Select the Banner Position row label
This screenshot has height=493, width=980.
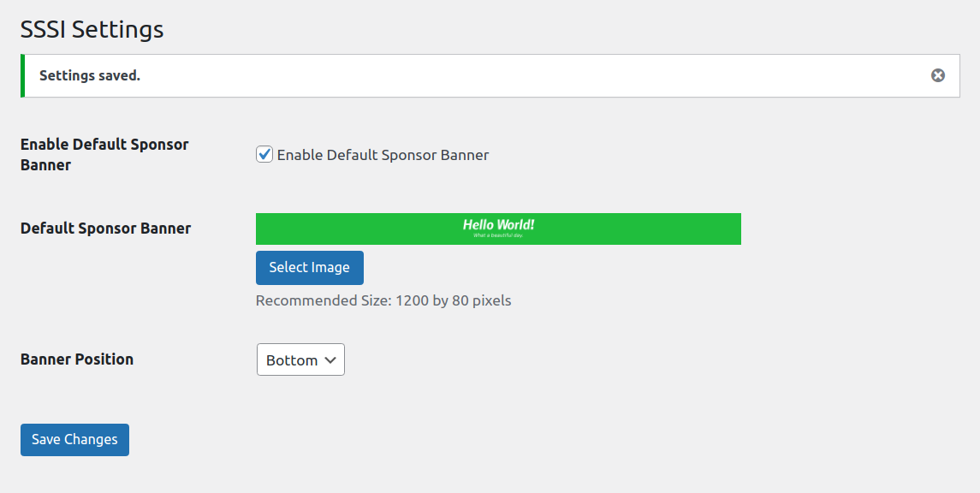click(x=77, y=359)
